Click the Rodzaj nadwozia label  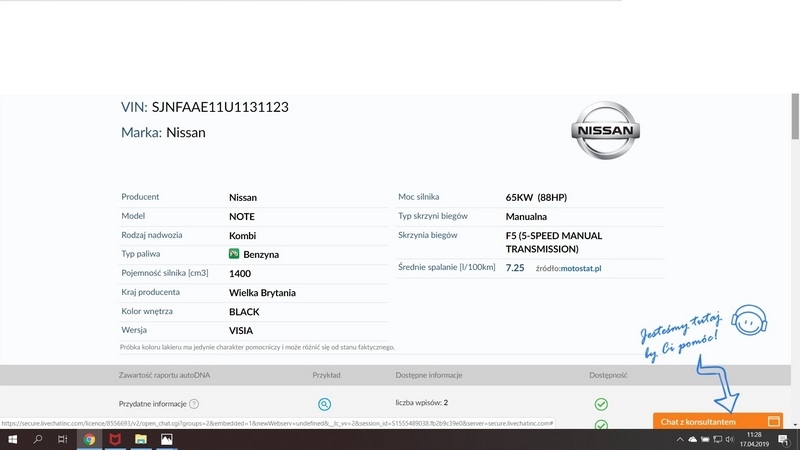coord(152,235)
